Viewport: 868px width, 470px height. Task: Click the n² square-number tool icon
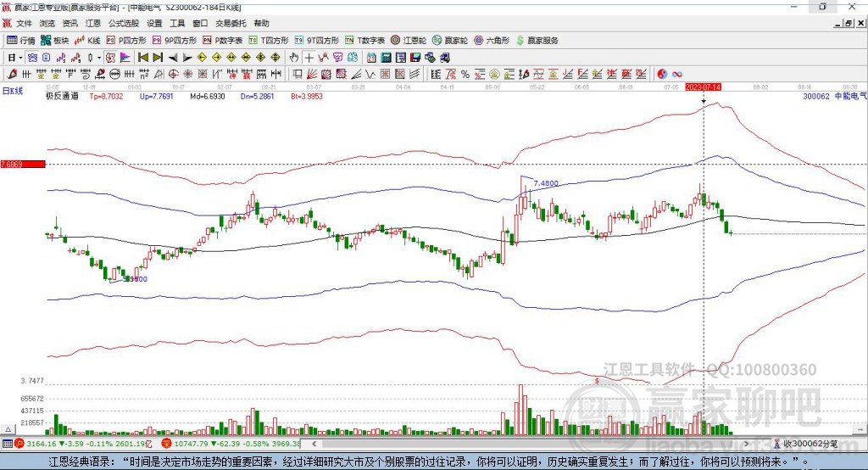(144, 74)
